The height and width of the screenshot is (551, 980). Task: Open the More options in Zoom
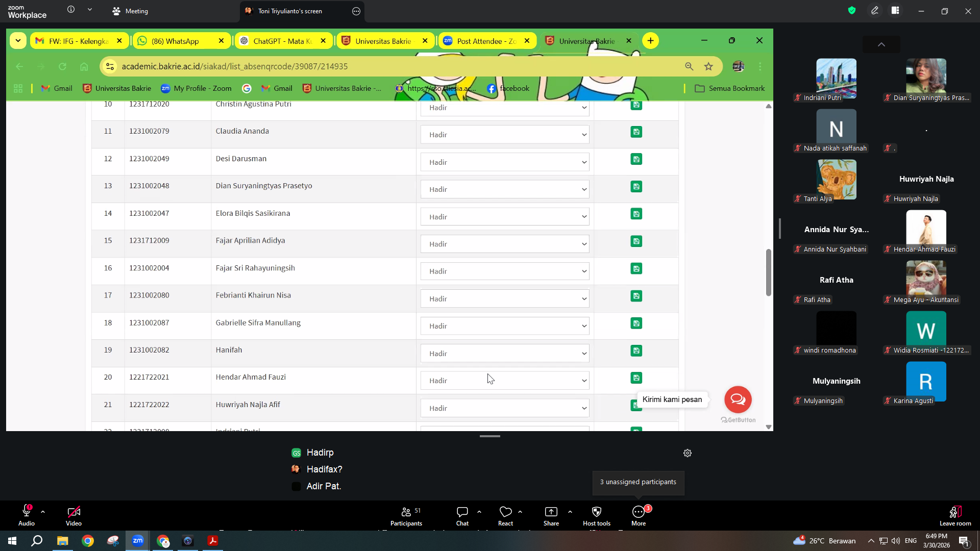(639, 516)
